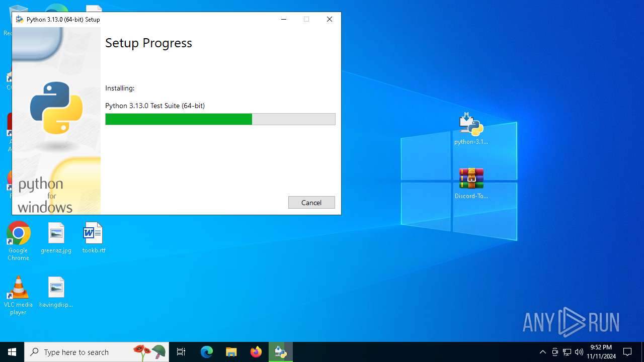The image size is (644, 362).
Task: Click the Python installer icon in the title bar
Action: point(19,19)
